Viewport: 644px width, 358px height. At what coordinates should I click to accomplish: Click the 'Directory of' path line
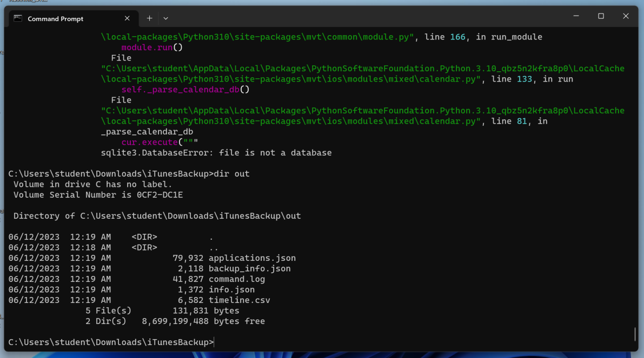pos(157,216)
